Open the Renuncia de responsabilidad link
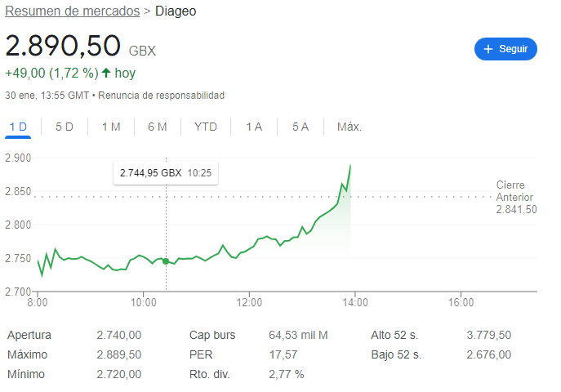Image resolution: width=561 pixels, height=392 pixels. click(x=162, y=96)
